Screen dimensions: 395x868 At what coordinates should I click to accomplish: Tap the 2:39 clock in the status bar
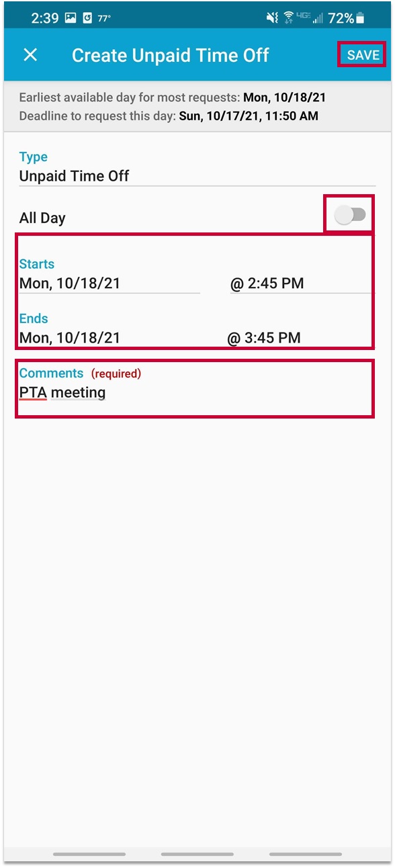pos(44,18)
